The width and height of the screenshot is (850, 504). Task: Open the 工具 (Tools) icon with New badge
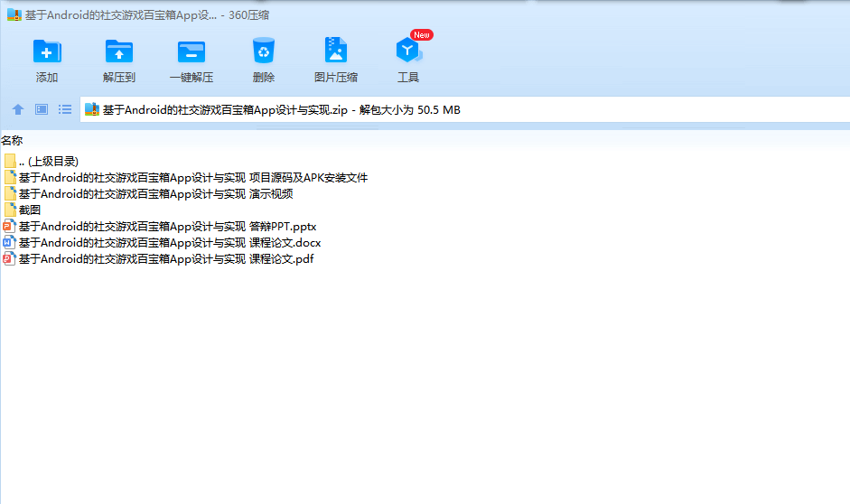[409, 50]
